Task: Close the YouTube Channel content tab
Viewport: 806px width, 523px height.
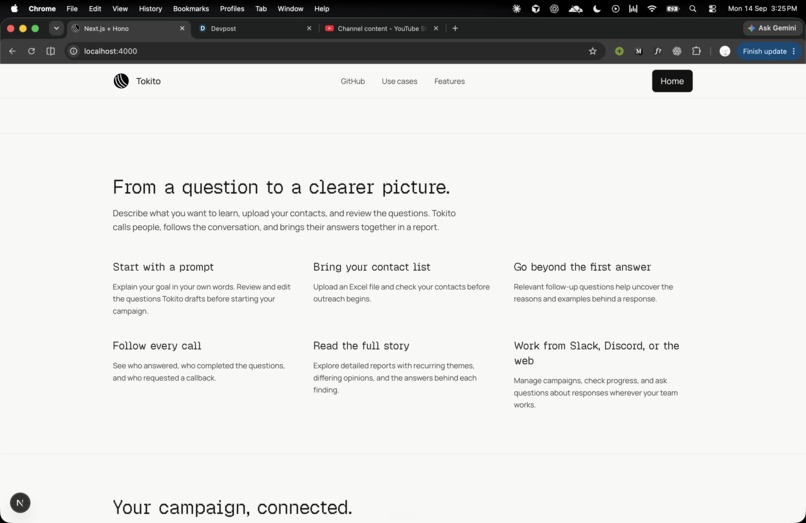Action: (436, 28)
